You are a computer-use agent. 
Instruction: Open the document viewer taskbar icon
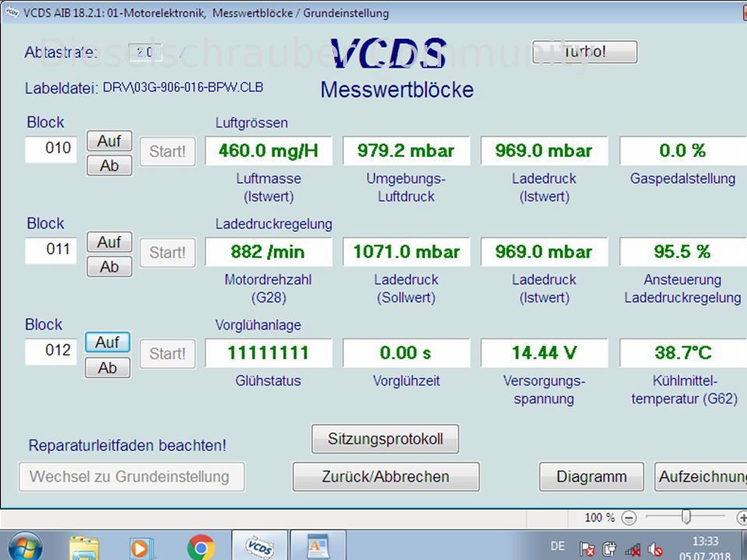[317, 547]
